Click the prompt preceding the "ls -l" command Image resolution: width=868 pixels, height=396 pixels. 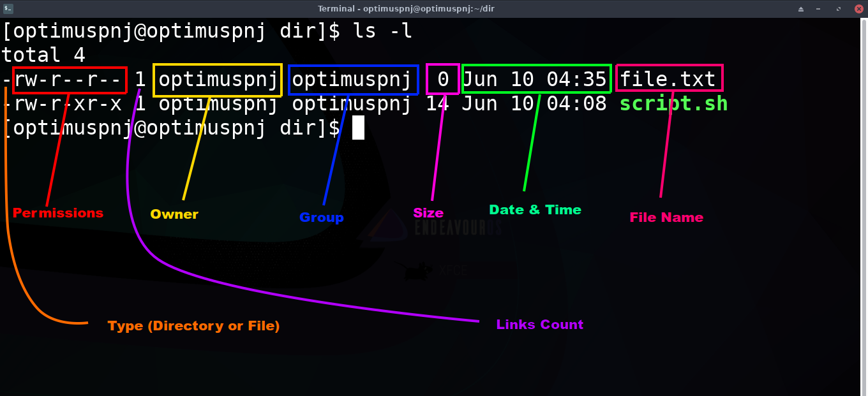172,31
